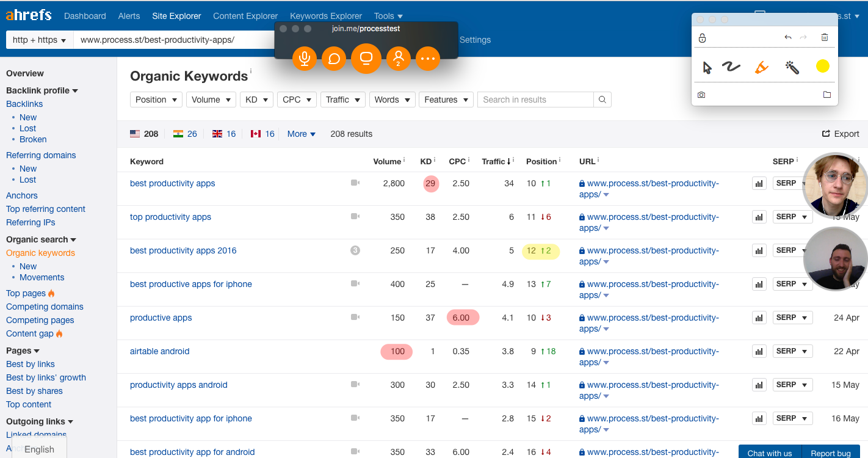
Task: Select the Canada flag 16 filter
Action: pyautogui.click(x=262, y=134)
